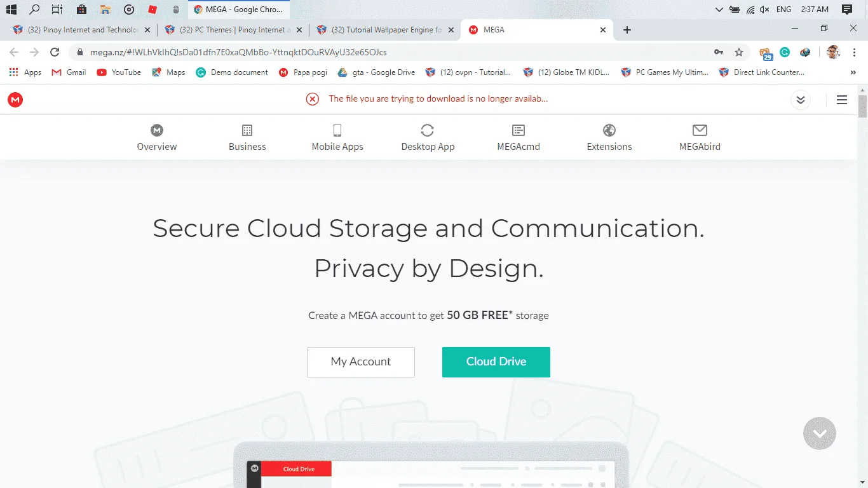This screenshot has height=488, width=868.
Task: Open the MEGAcmd page
Action: [519, 138]
